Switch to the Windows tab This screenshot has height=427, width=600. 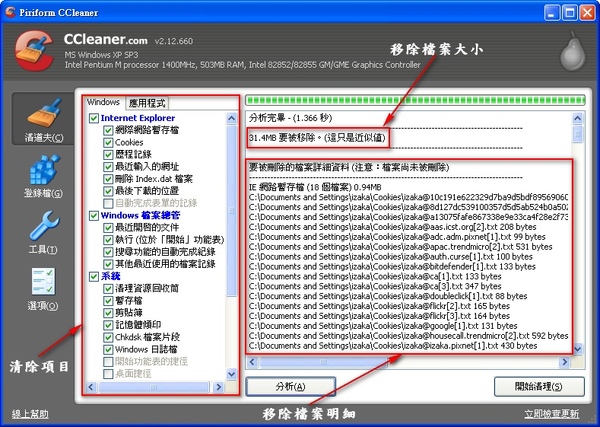(103, 102)
